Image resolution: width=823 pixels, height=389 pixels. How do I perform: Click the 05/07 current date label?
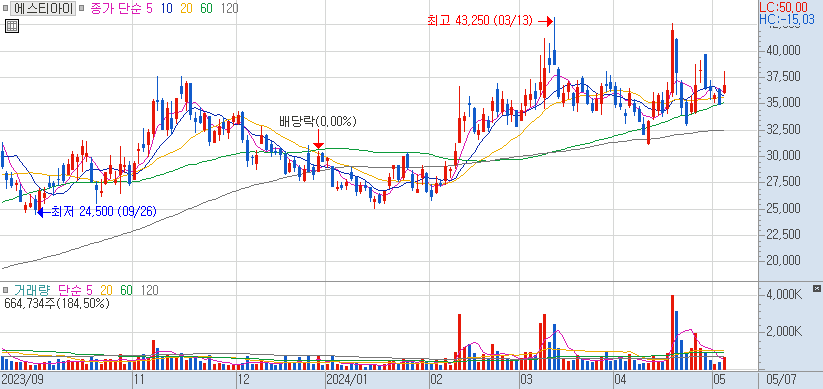[x=782, y=379]
